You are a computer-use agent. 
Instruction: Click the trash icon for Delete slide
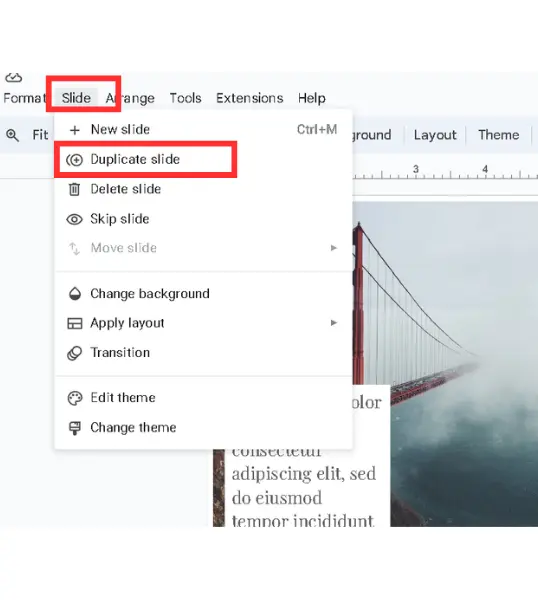[x=74, y=189]
